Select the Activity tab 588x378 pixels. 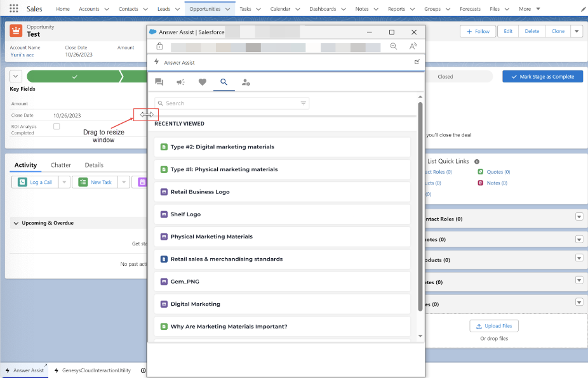(25, 165)
